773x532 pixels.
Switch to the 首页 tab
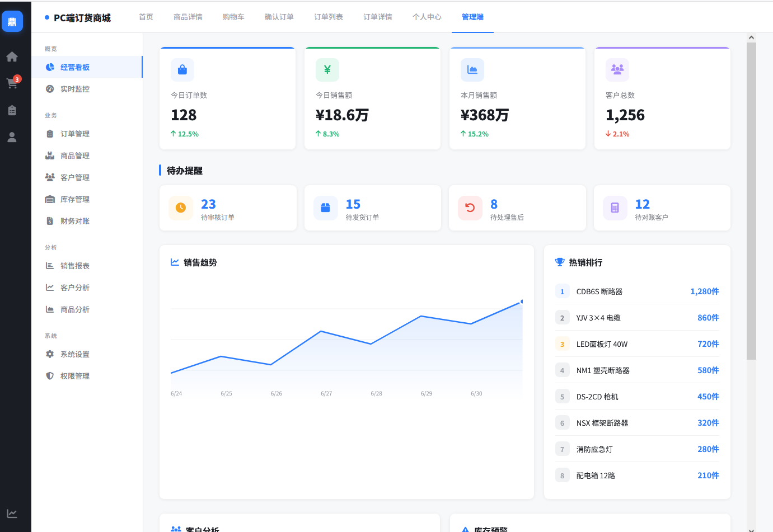click(146, 17)
